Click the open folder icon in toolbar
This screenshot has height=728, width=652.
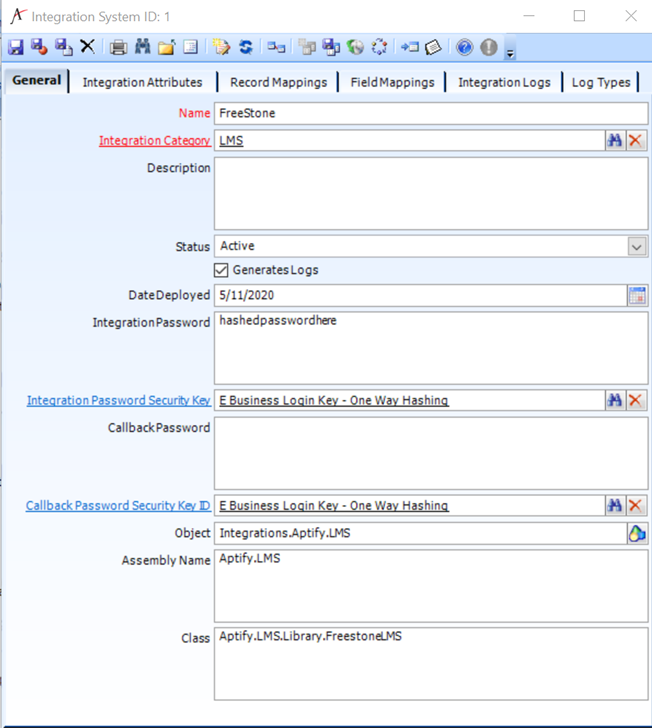coord(166,47)
